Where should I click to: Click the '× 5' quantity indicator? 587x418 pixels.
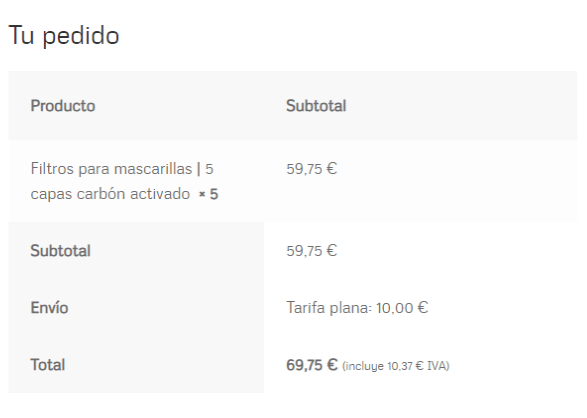209,194
